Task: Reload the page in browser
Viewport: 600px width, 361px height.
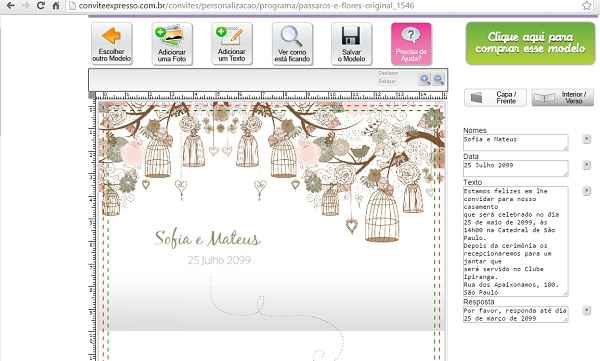Action: pyautogui.click(x=40, y=5)
